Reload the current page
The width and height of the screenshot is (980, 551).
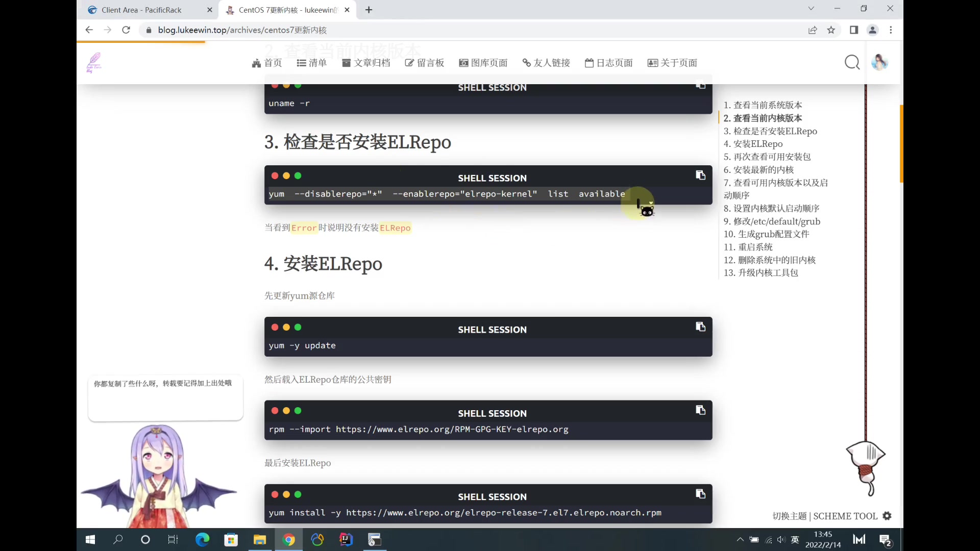(126, 30)
